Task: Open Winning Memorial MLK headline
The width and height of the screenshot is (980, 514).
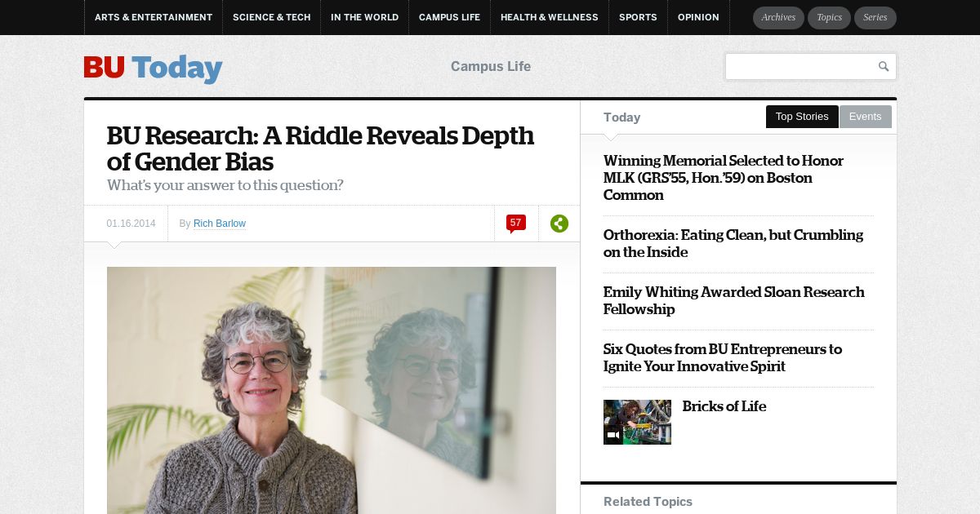Action: pos(724,178)
